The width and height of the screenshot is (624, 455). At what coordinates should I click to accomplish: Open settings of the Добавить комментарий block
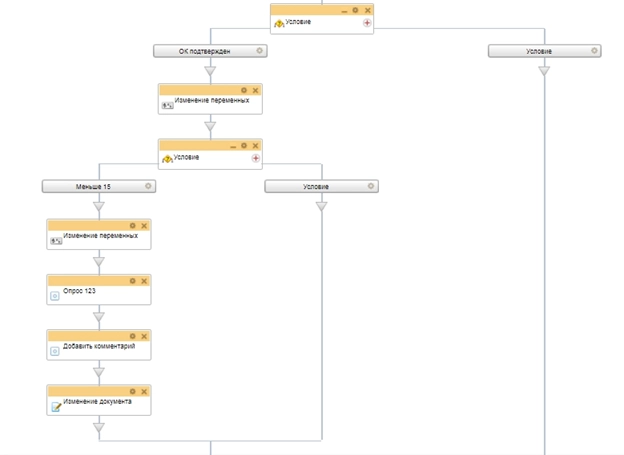click(x=133, y=336)
